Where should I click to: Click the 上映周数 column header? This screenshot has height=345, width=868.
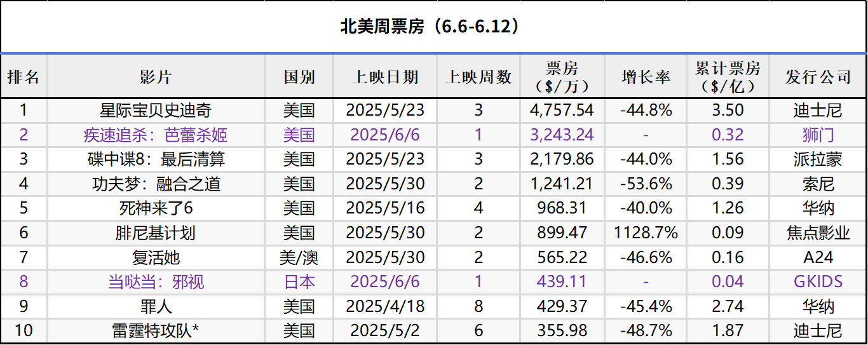tap(478, 77)
